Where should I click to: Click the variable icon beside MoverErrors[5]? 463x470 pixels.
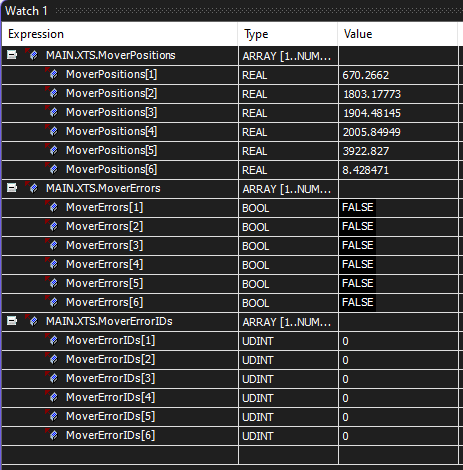[52, 283]
